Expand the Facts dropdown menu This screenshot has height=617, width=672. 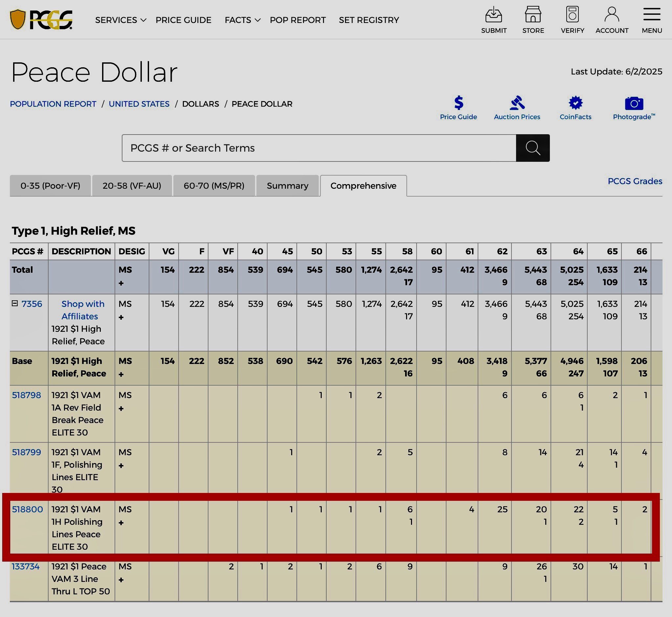click(x=243, y=20)
